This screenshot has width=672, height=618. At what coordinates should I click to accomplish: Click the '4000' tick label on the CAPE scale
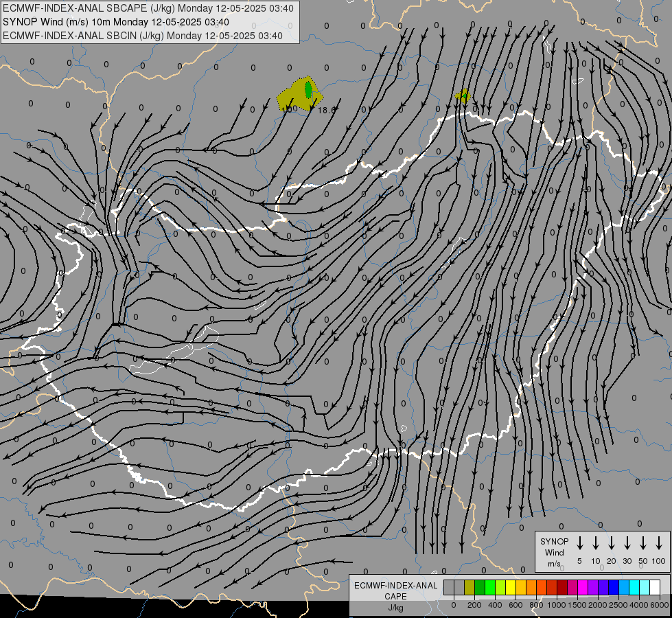tap(639, 605)
